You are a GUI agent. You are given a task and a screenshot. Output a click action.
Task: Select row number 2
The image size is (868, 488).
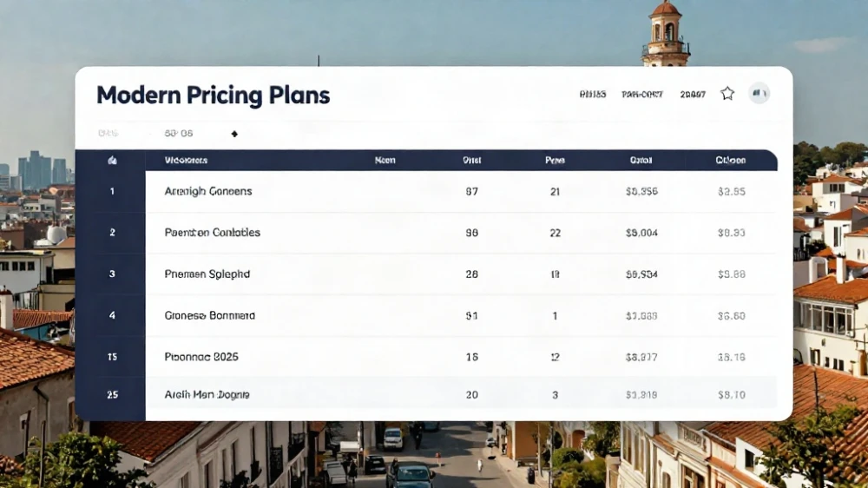tap(112, 233)
